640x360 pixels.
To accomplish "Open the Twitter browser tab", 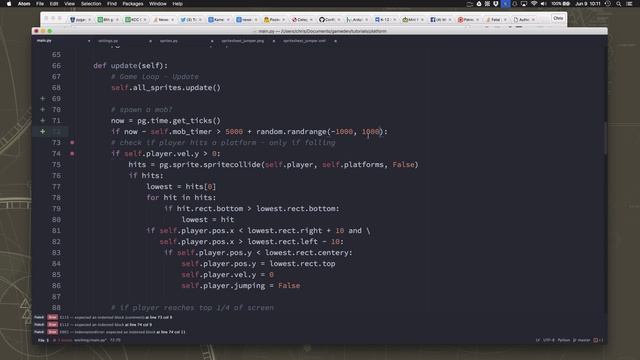I will [191, 20].
